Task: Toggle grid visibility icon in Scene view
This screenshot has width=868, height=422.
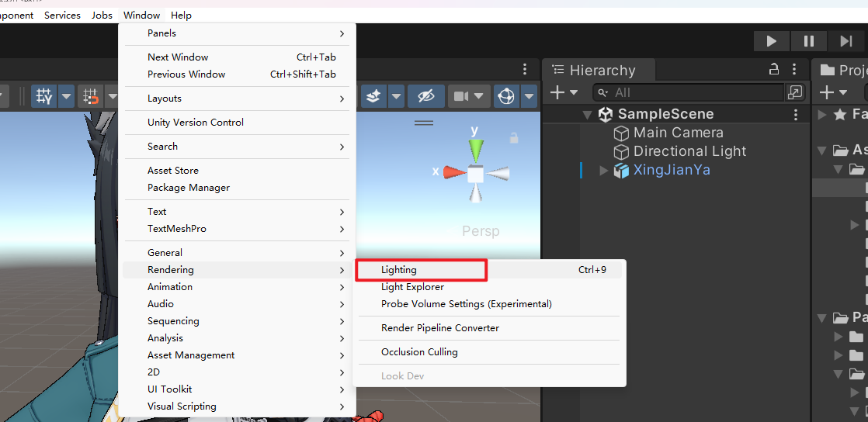Action: pyautogui.click(x=44, y=96)
